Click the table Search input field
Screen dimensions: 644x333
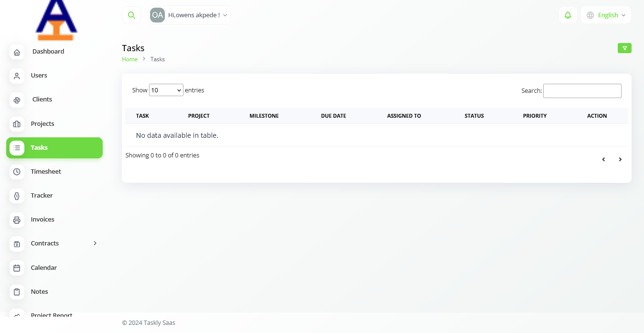coord(582,91)
